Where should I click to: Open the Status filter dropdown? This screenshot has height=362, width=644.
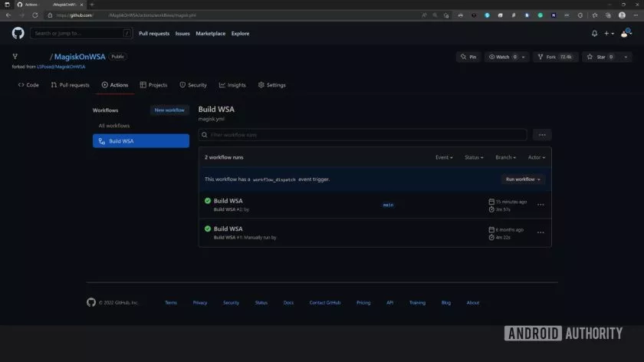[x=474, y=157]
